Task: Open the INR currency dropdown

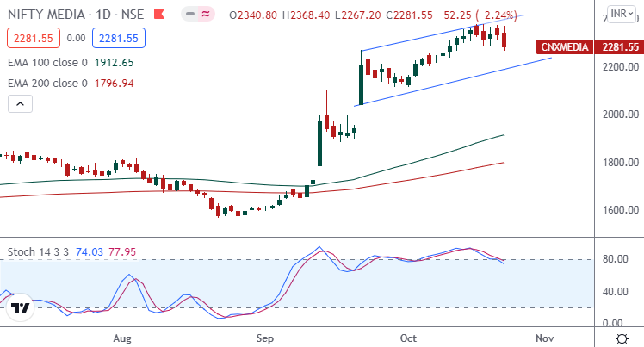Action: click(618, 14)
